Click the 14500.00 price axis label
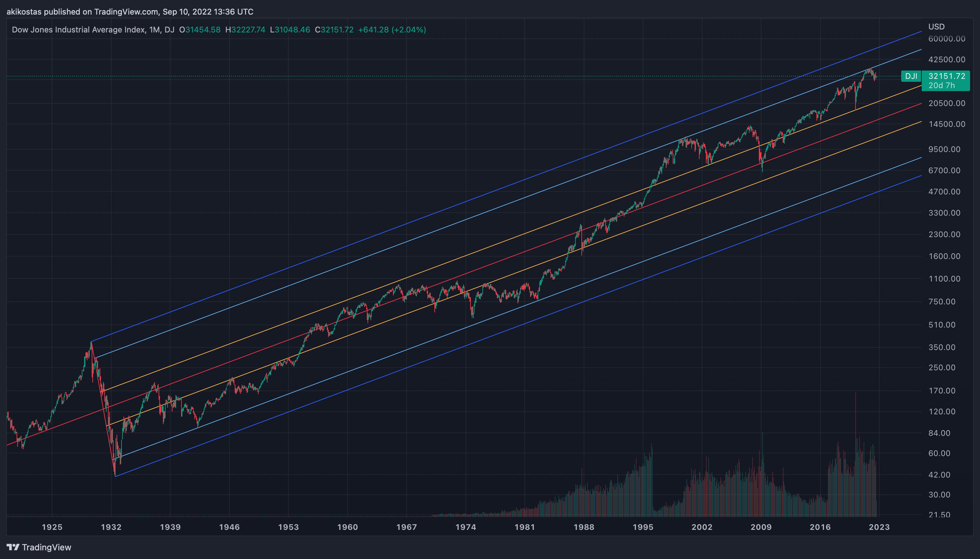This screenshot has width=980, height=559. [x=947, y=124]
